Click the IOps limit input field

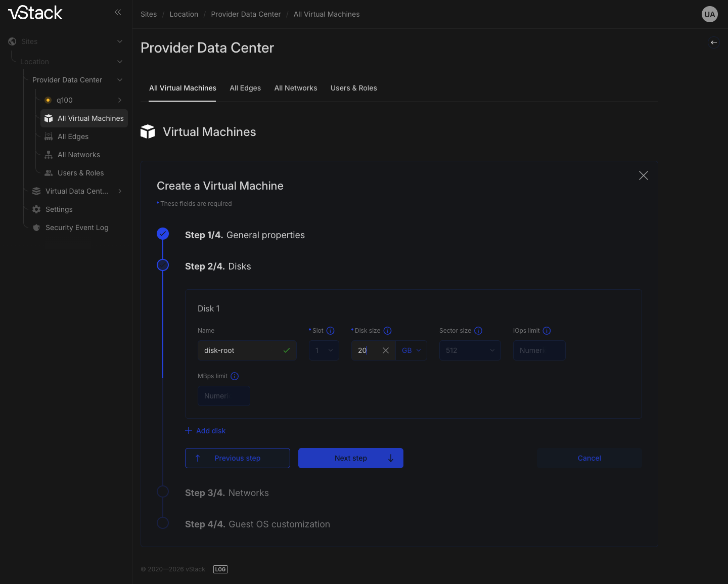coord(539,350)
